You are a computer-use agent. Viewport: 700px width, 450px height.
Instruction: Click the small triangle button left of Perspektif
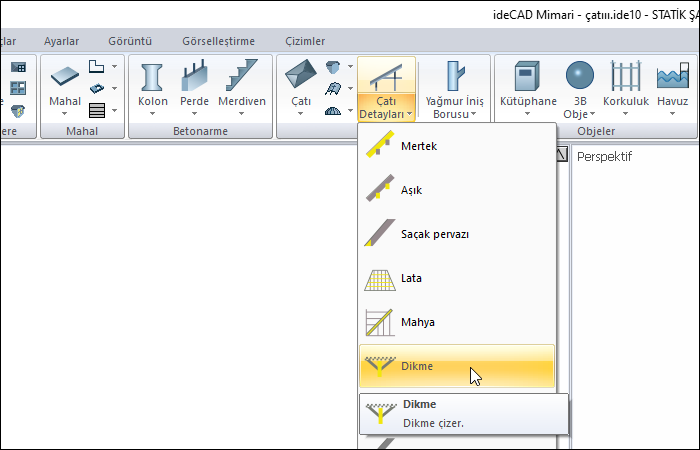(562, 154)
